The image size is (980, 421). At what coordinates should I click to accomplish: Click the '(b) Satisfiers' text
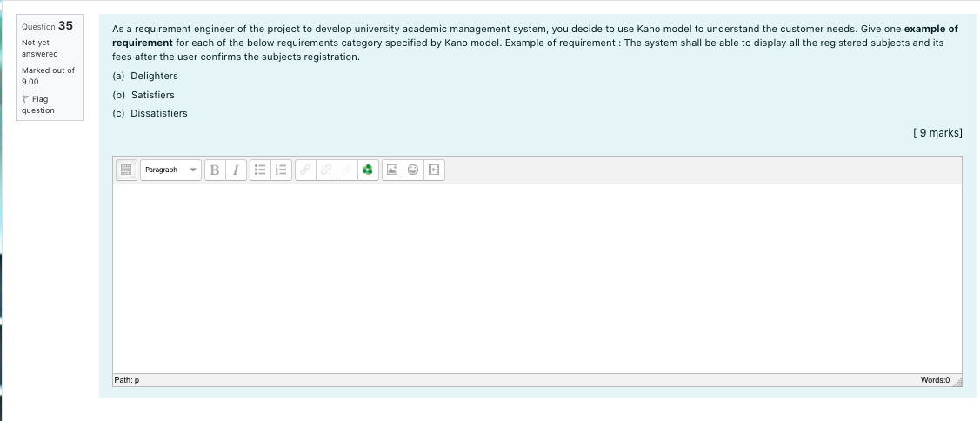coord(143,95)
